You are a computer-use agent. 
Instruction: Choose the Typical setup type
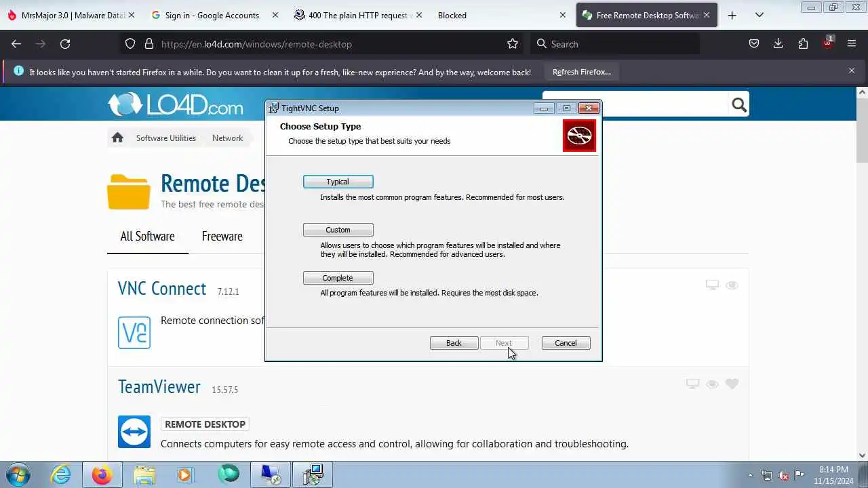click(x=338, y=182)
